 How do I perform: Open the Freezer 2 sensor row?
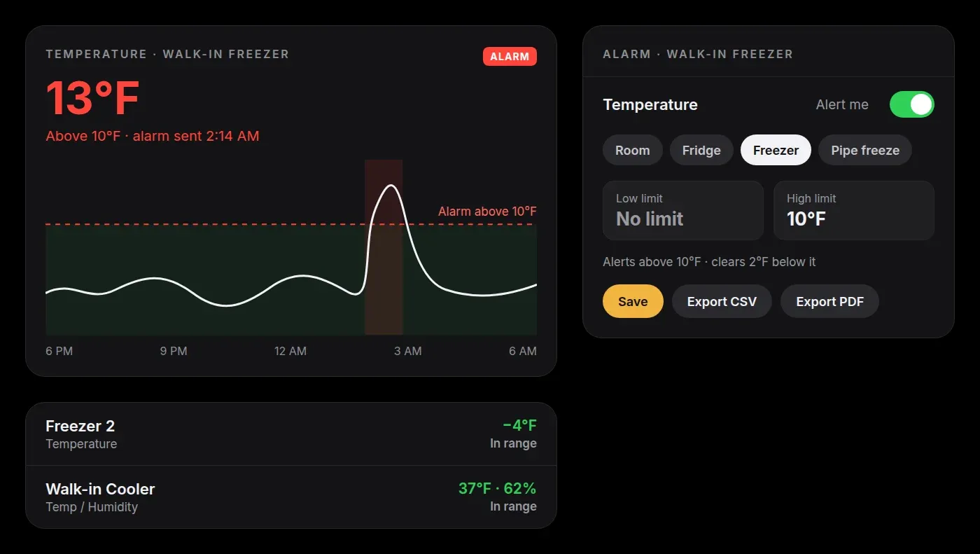pyautogui.click(x=291, y=434)
